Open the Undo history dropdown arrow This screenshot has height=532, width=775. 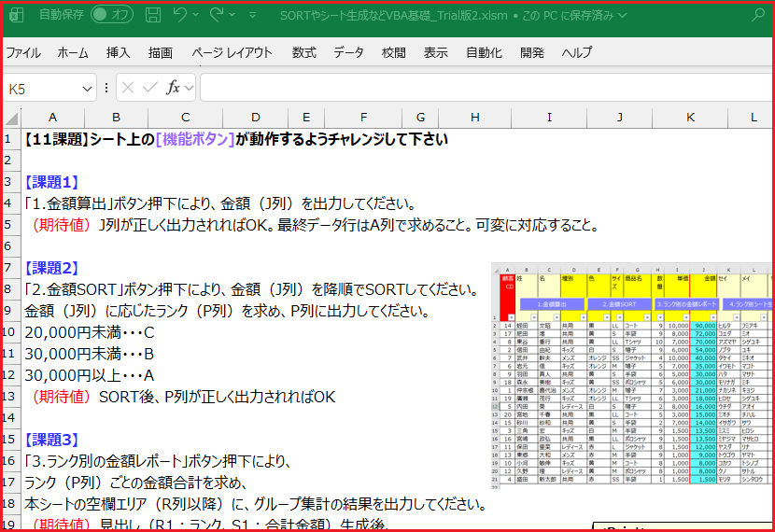click(196, 15)
